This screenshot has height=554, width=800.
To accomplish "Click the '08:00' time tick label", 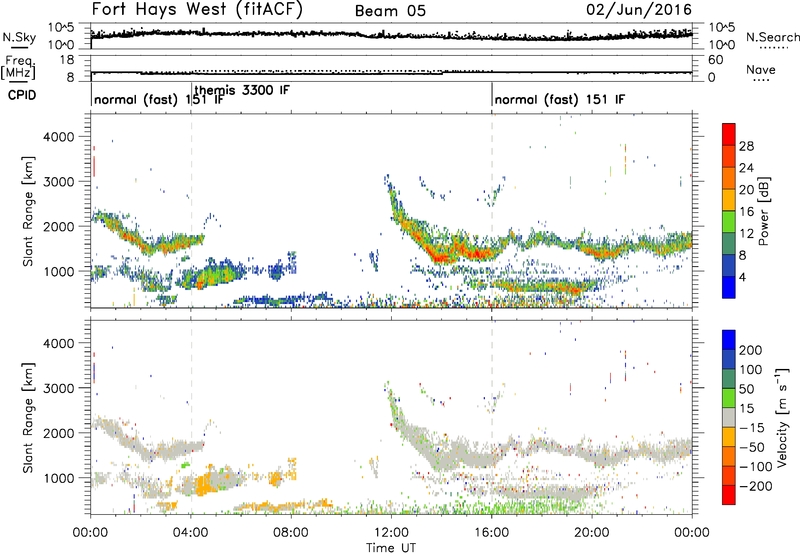I will (291, 533).
